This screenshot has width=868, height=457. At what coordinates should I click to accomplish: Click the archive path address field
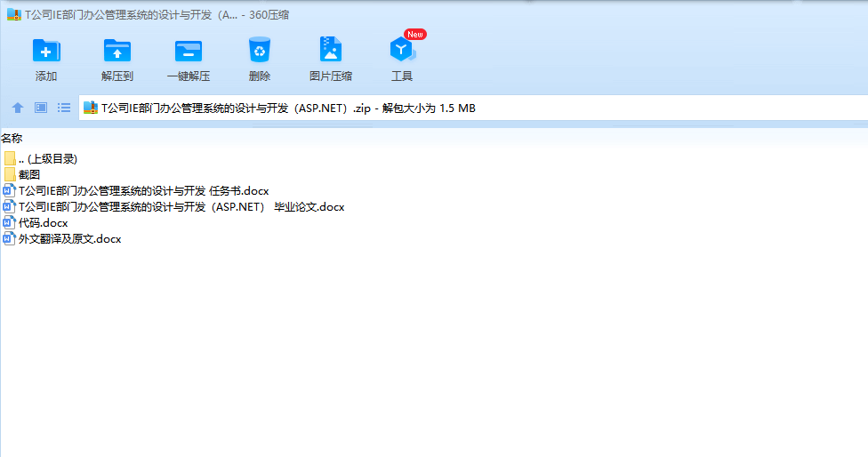point(473,108)
